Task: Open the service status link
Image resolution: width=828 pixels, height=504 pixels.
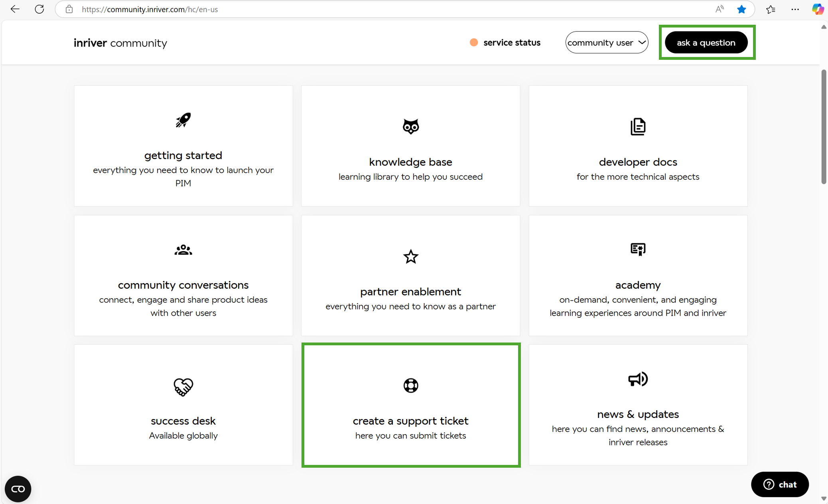Action: click(x=512, y=42)
